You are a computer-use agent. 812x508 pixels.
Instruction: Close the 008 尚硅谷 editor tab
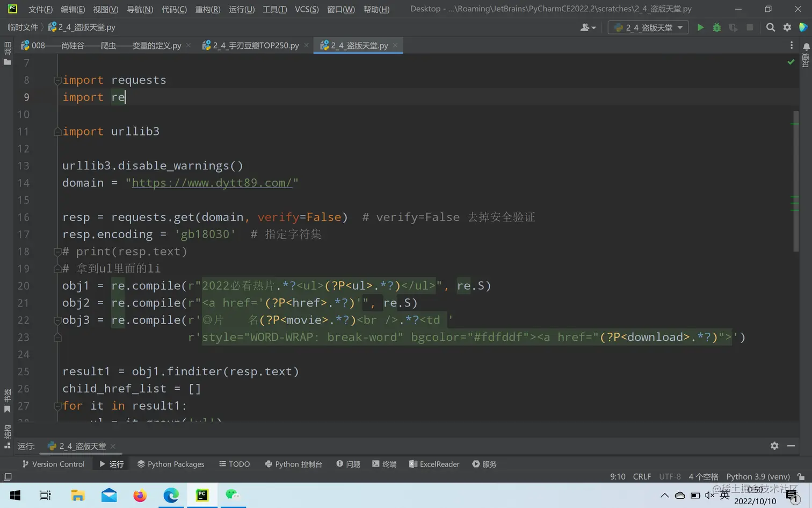[x=189, y=46]
